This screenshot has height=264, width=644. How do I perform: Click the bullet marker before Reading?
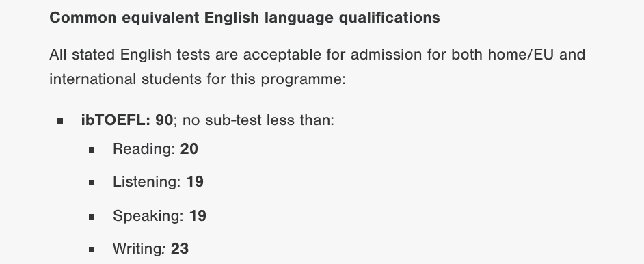[x=92, y=150]
